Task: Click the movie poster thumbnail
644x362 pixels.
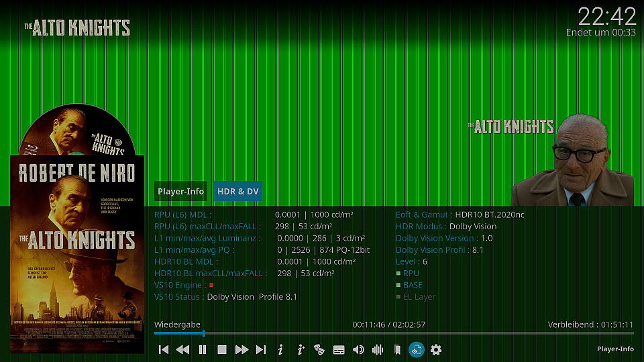Action: pos(76,253)
